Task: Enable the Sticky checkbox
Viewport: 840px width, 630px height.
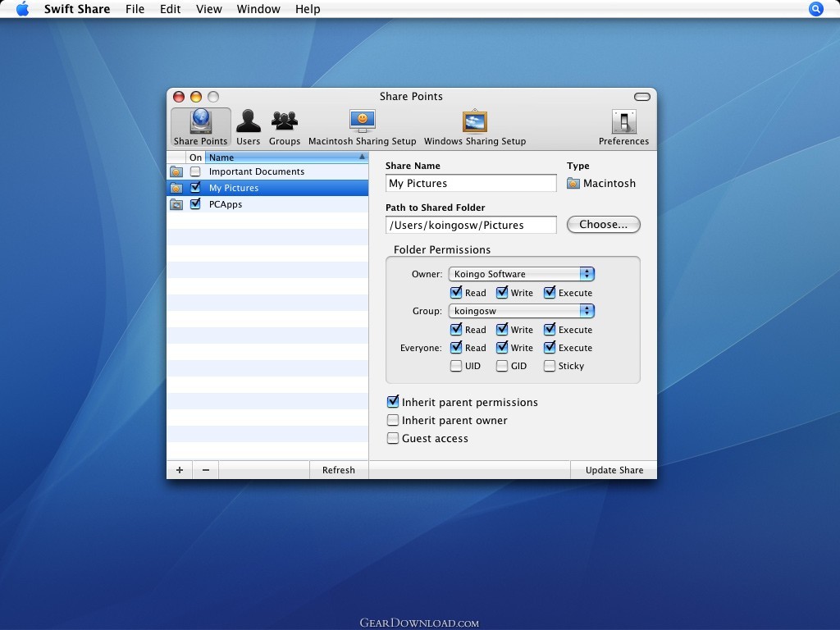Action: point(550,366)
